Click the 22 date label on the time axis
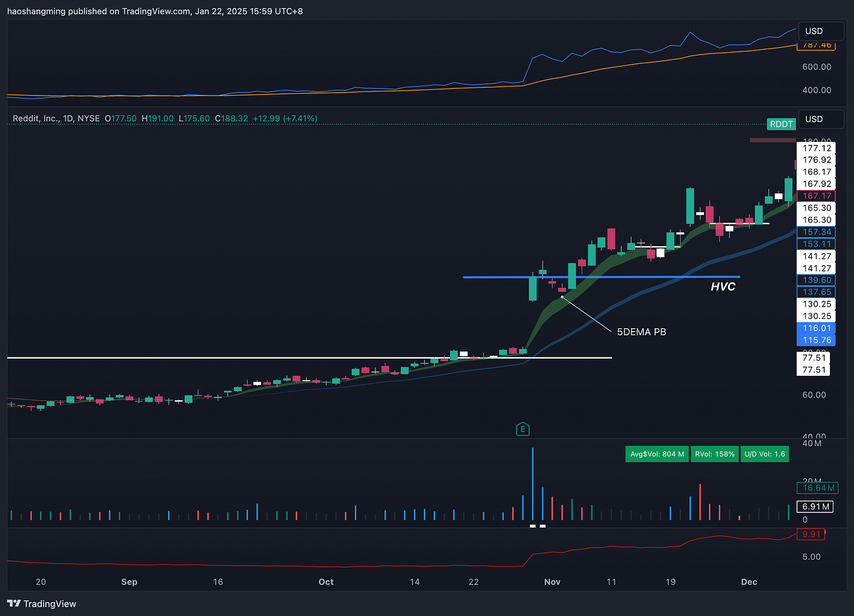Screen dimensions: 854x616 tap(474, 582)
